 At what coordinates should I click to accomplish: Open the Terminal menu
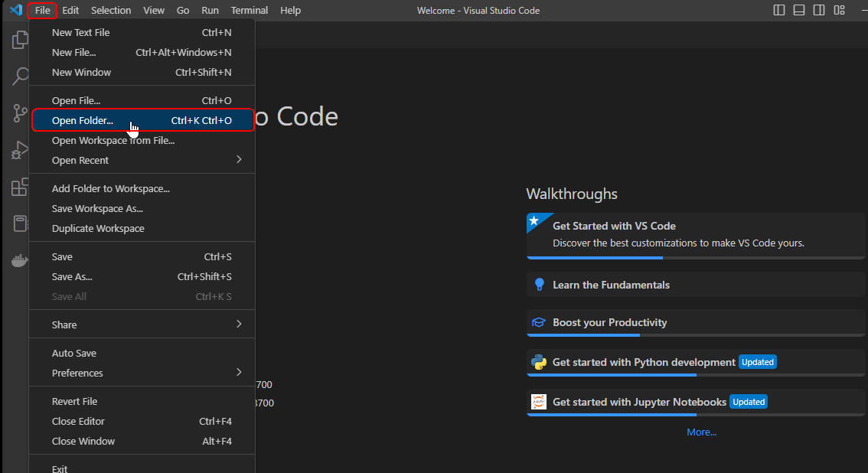point(249,10)
